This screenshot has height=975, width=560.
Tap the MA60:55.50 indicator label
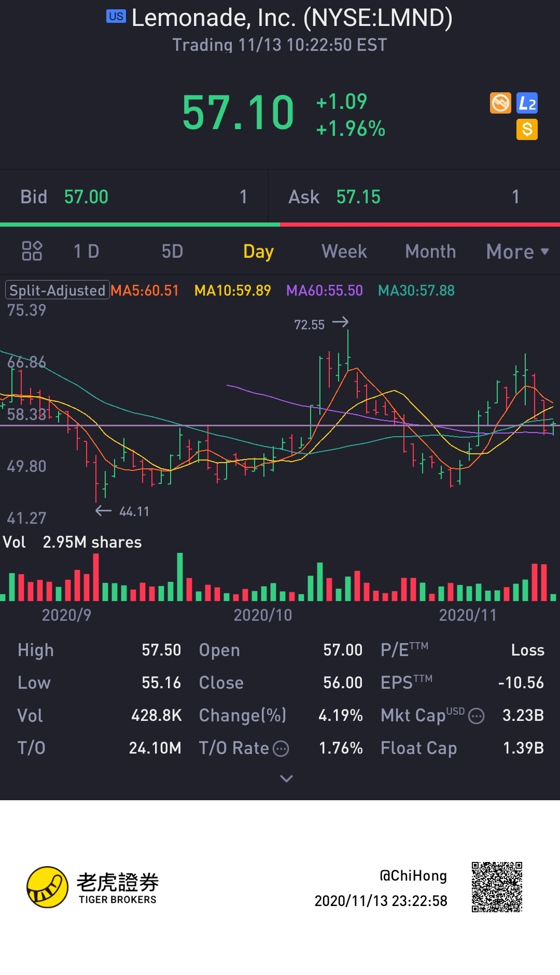click(x=325, y=290)
